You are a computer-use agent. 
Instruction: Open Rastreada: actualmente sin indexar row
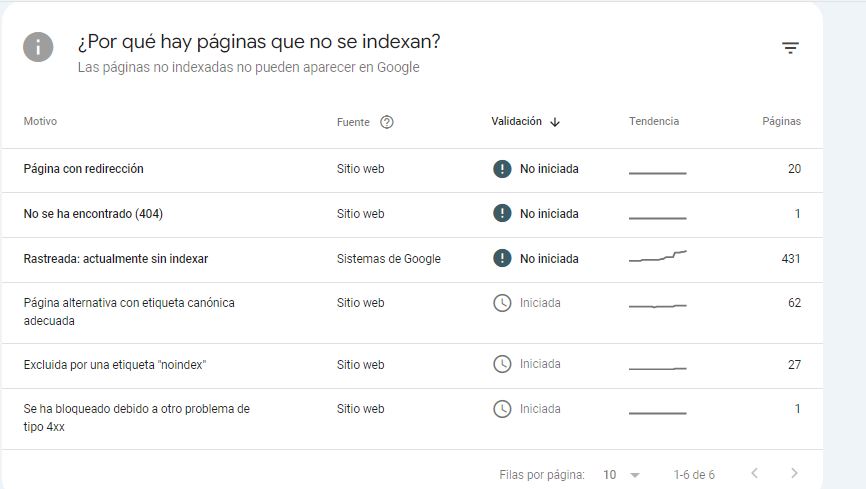412,260
